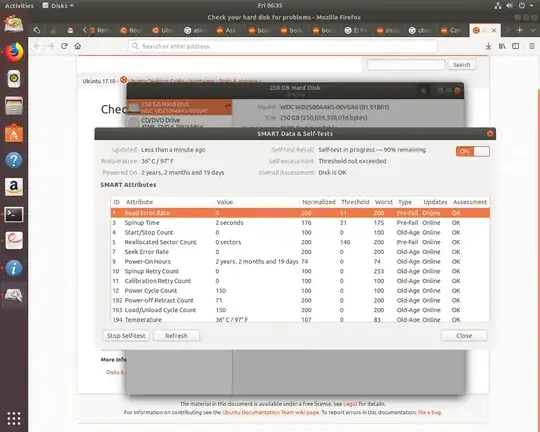Click the volume icon in top bar
The width and height of the screenshot is (540, 432).
[509, 6]
